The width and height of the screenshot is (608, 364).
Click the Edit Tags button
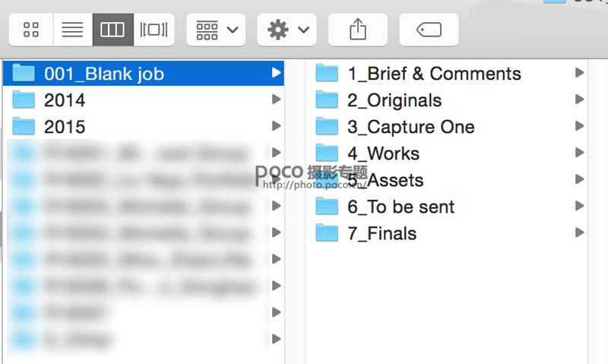pyautogui.click(x=429, y=30)
